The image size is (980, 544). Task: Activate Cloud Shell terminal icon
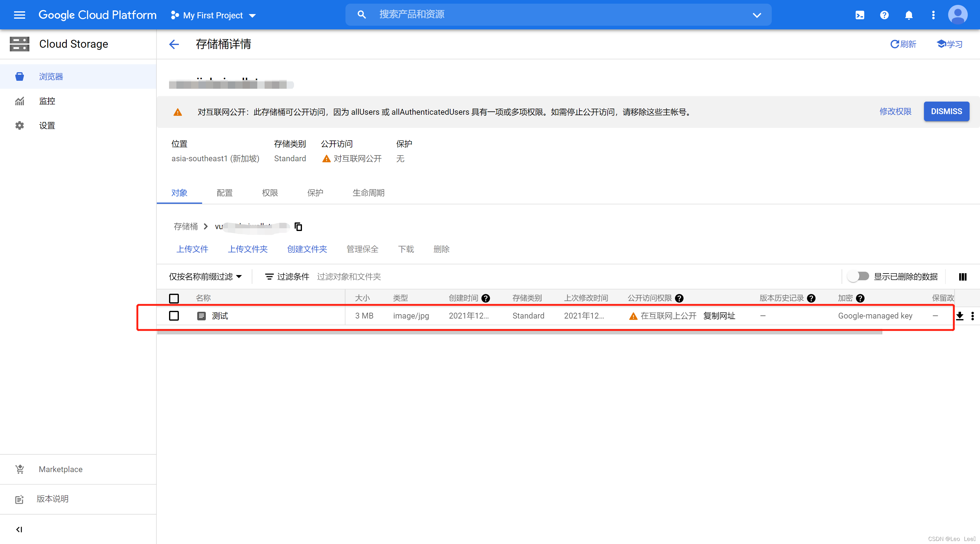pos(860,15)
